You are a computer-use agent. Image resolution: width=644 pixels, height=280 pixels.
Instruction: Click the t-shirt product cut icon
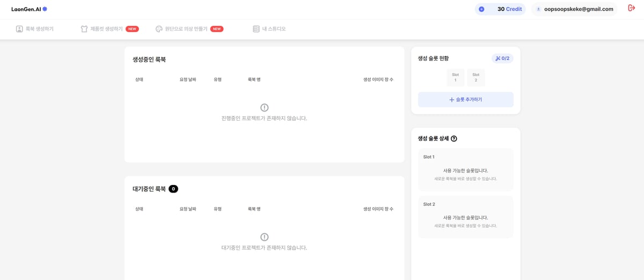coord(84,29)
